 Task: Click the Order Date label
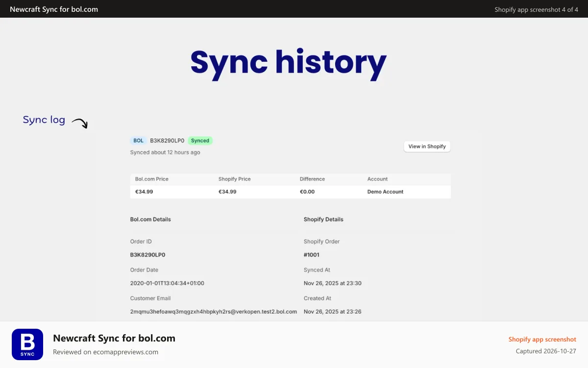144,270
